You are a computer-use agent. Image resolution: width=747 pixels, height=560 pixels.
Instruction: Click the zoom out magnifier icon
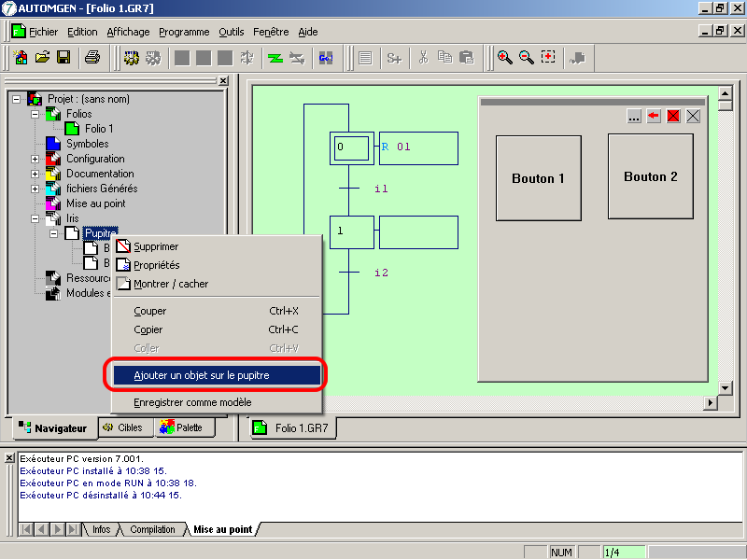click(526, 58)
